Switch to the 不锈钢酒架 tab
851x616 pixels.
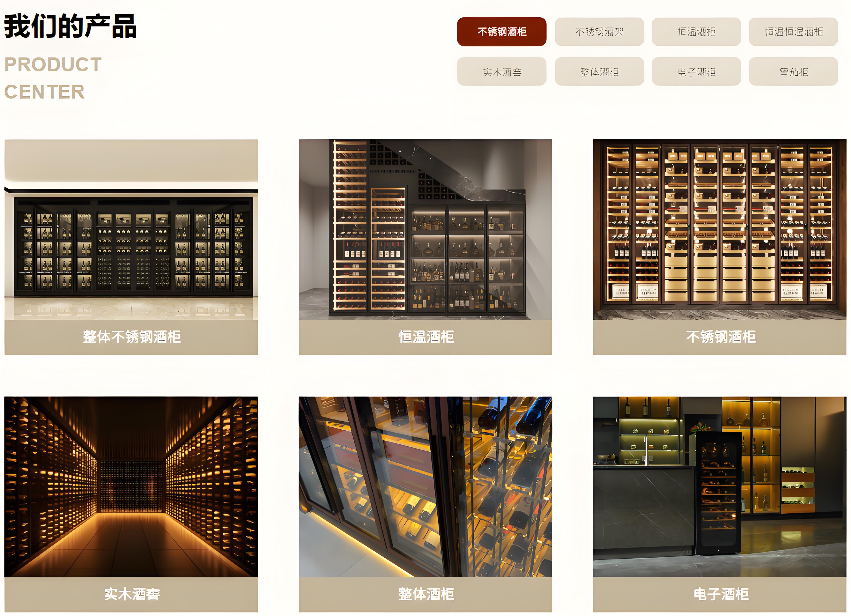[x=599, y=32]
